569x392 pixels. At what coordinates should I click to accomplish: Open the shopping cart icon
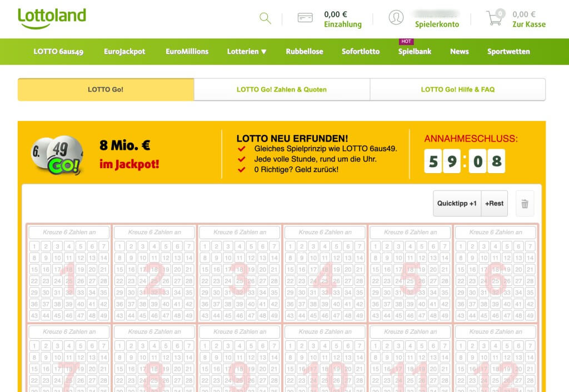[495, 17]
